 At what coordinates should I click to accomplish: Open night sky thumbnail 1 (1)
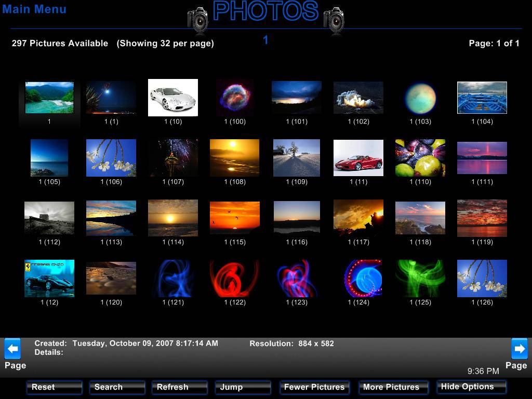click(111, 97)
